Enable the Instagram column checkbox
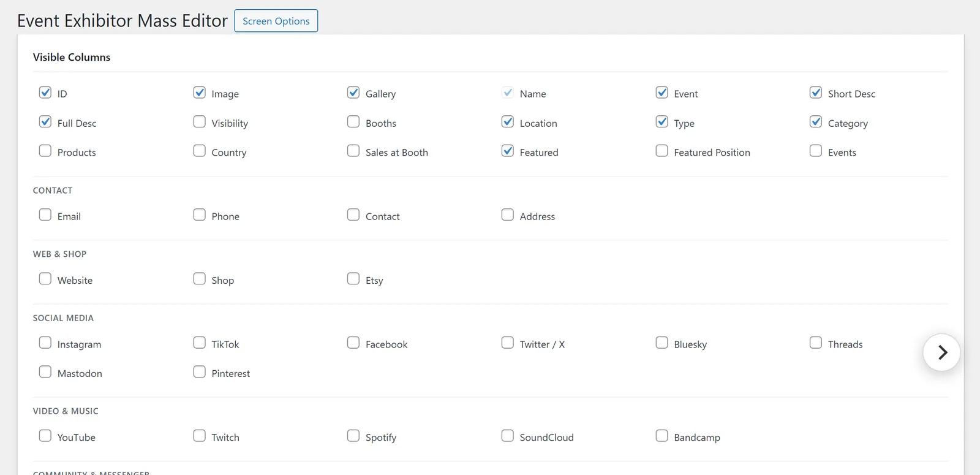Screen dimensions: 980x475 [45, 343]
